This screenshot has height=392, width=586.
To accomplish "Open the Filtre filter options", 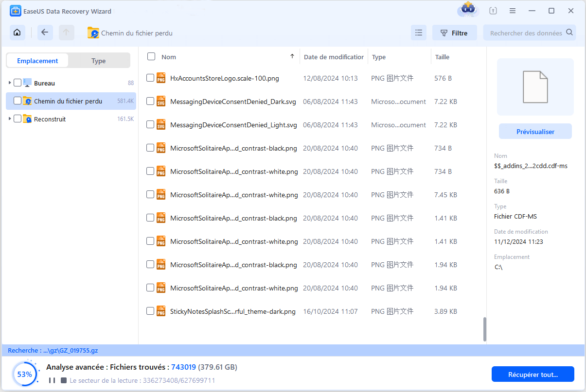I will [454, 33].
